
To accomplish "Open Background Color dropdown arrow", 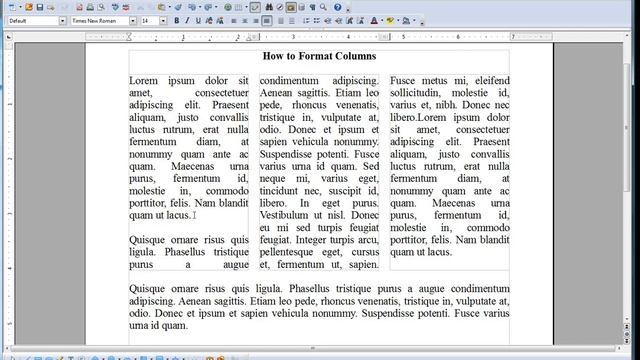I will [414, 21].
